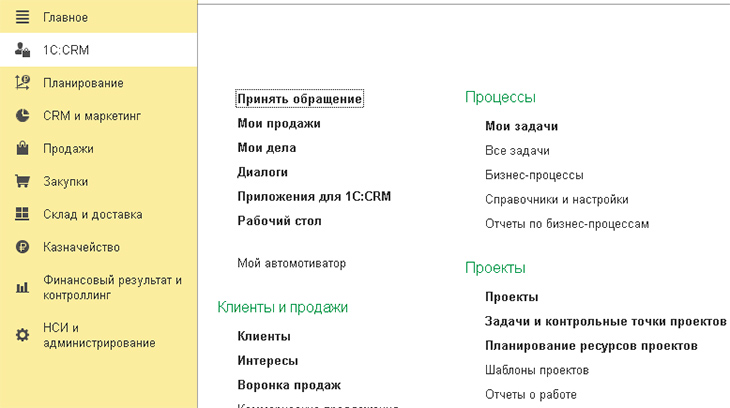Click the Проекты section heading
This screenshot has height=408, width=730.
495,268
